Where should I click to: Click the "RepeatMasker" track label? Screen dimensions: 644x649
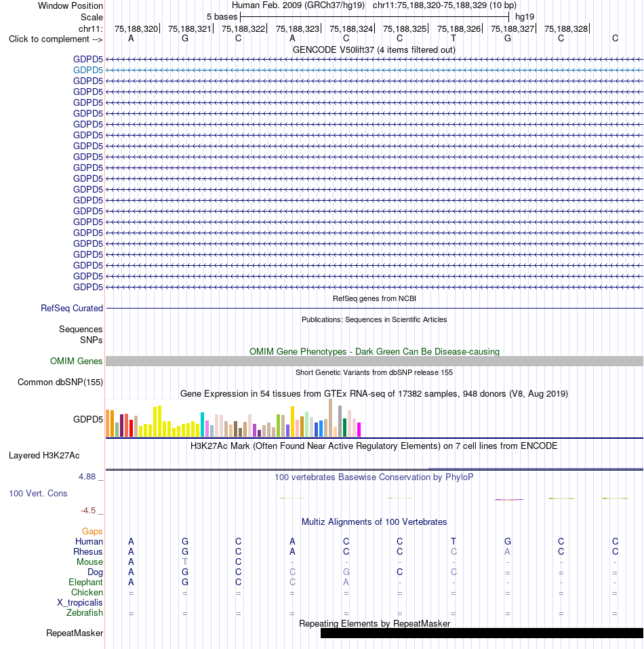(75, 633)
